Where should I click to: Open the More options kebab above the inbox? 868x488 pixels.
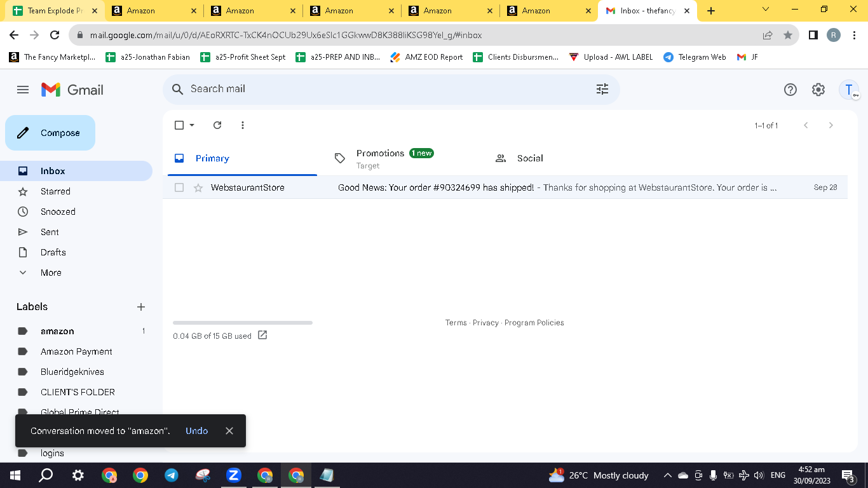[243, 125]
